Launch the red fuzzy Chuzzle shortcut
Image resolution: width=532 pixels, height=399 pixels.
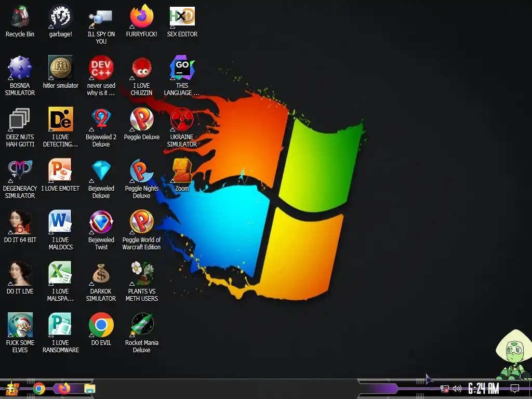pyautogui.click(x=141, y=68)
